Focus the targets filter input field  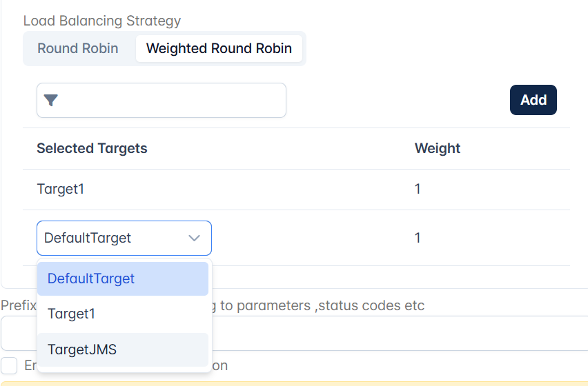coord(161,101)
